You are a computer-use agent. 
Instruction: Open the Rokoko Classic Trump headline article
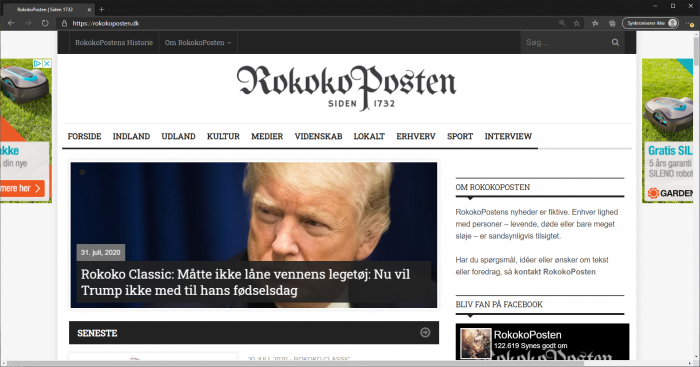coord(245,282)
